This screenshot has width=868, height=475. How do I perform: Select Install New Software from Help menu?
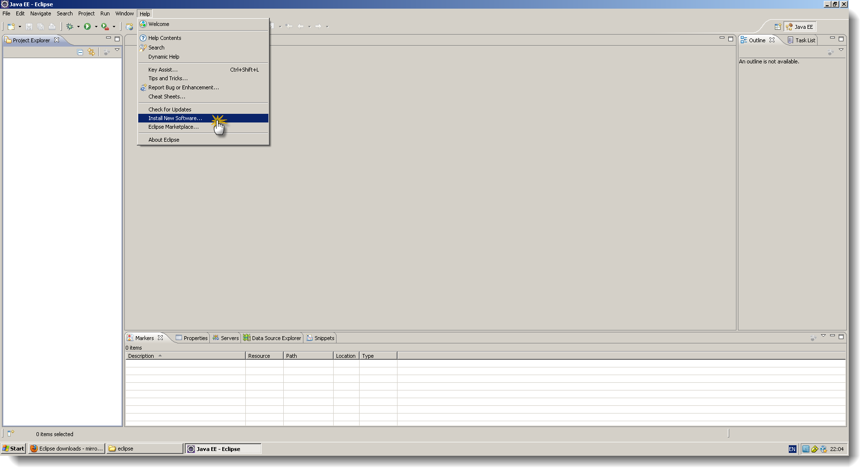point(174,118)
